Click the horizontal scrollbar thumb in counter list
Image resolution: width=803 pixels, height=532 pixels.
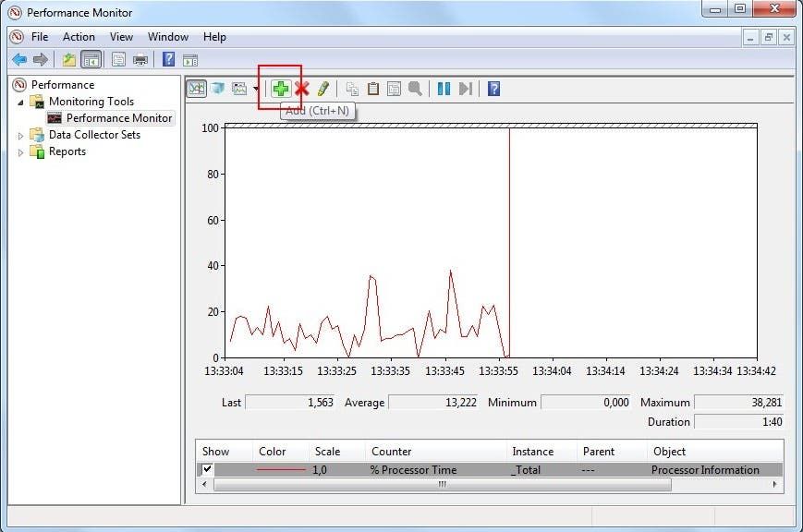(x=442, y=484)
